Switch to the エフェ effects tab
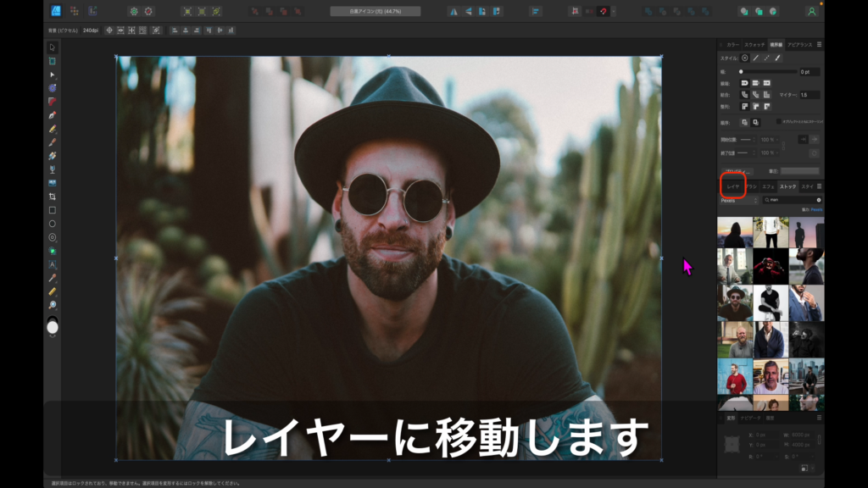The width and height of the screenshot is (868, 488). click(768, 186)
